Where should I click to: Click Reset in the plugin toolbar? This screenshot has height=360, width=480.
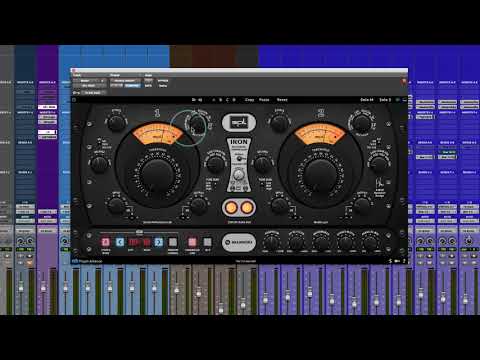click(x=282, y=100)
